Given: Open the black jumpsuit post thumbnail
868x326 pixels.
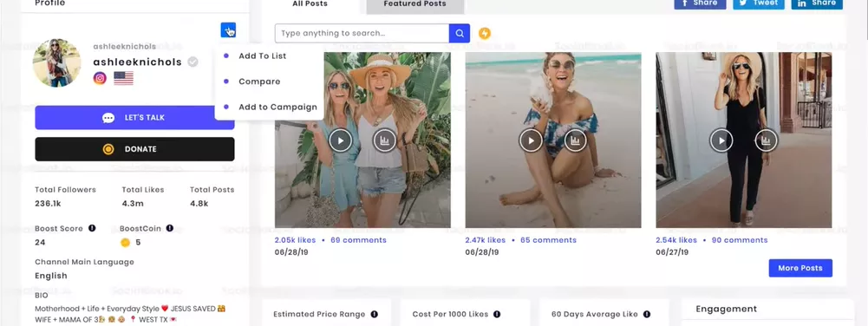Looking at the screenshot, I should click(743, 140).
